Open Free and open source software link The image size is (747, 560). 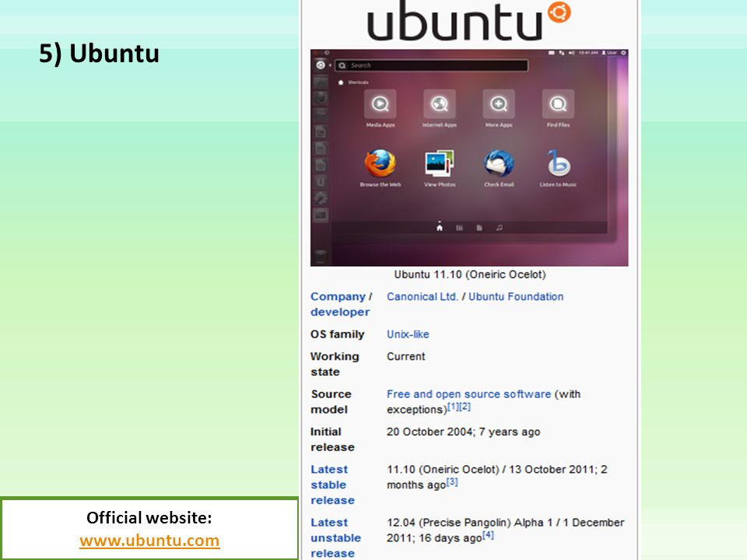468,394
